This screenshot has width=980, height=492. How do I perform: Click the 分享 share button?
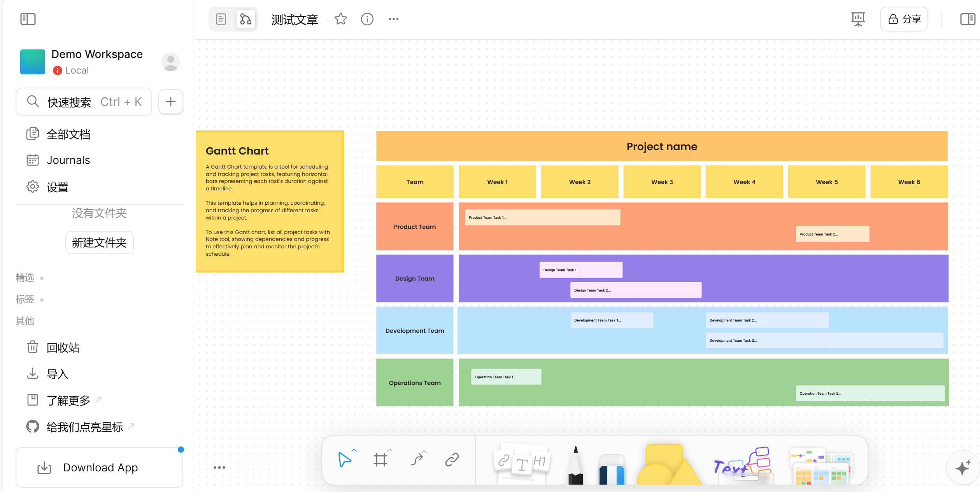(904, 19)
